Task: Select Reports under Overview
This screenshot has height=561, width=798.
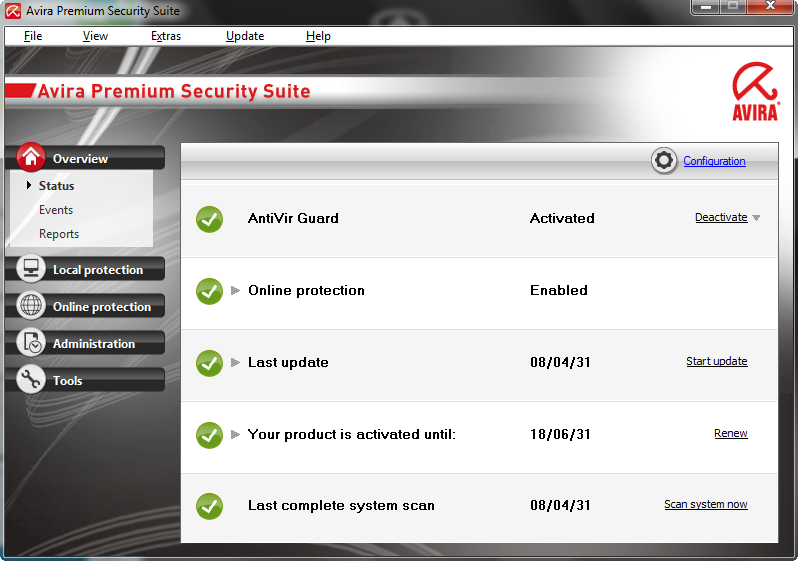Action: [x=59, y=234]
